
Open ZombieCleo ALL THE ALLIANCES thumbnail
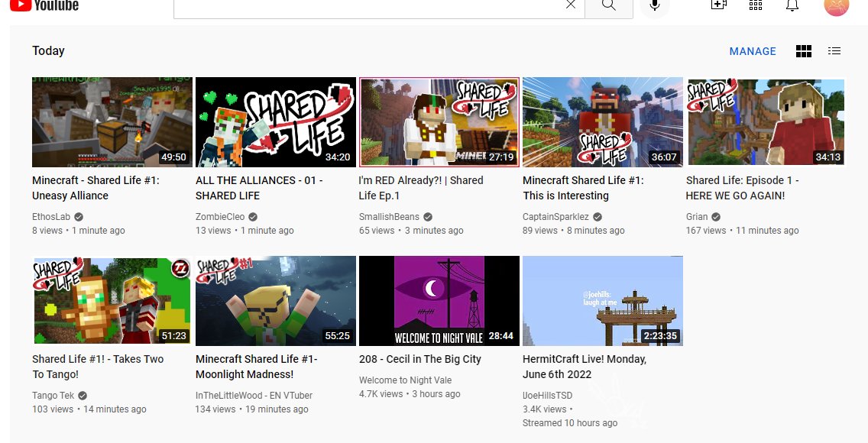click(x=276, y=122)
